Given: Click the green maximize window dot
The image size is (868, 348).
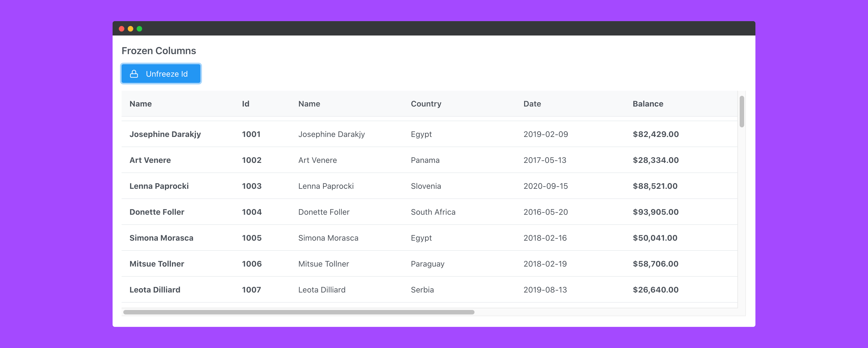Looking at the screenshot, I should coord(140,29).
